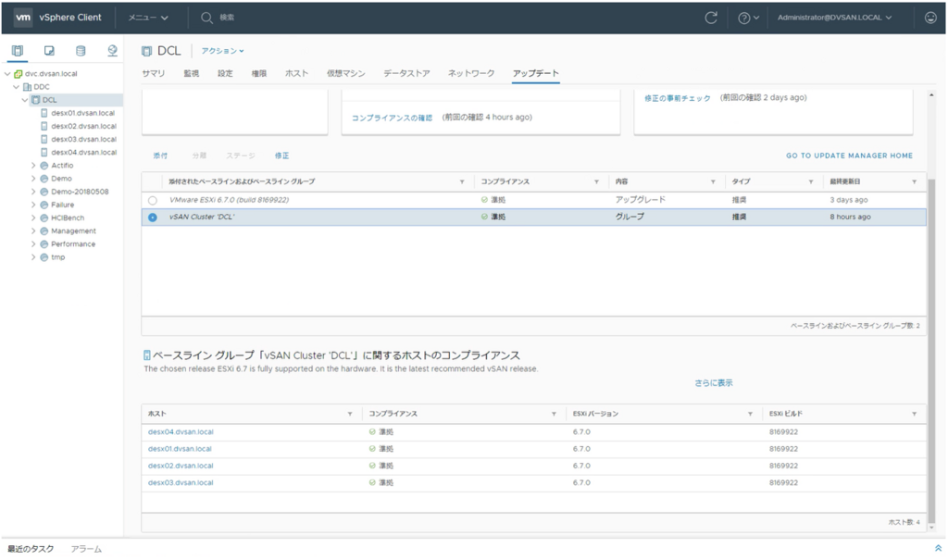The width and height of the screenshot is (948, 560).
Task: Switch to the ホスト tab
Action: click(296, 73)
